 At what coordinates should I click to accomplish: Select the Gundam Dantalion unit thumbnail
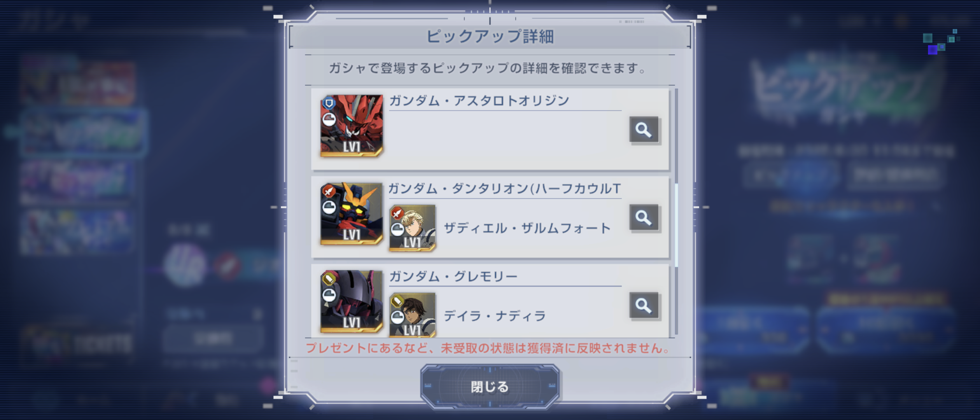352,213
